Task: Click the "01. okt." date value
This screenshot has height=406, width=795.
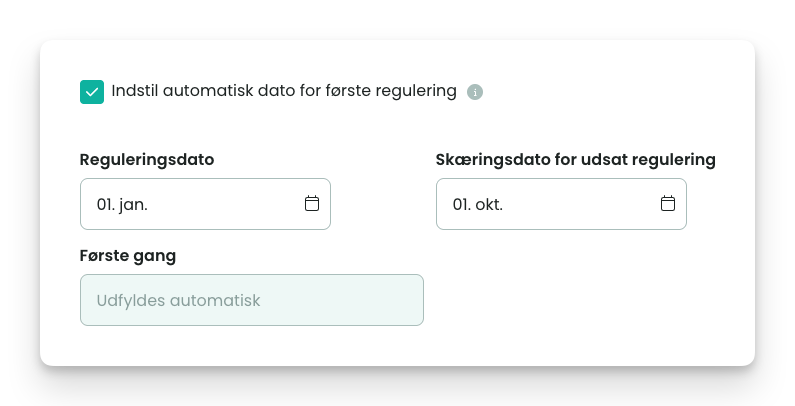Action: coord(478,204)
